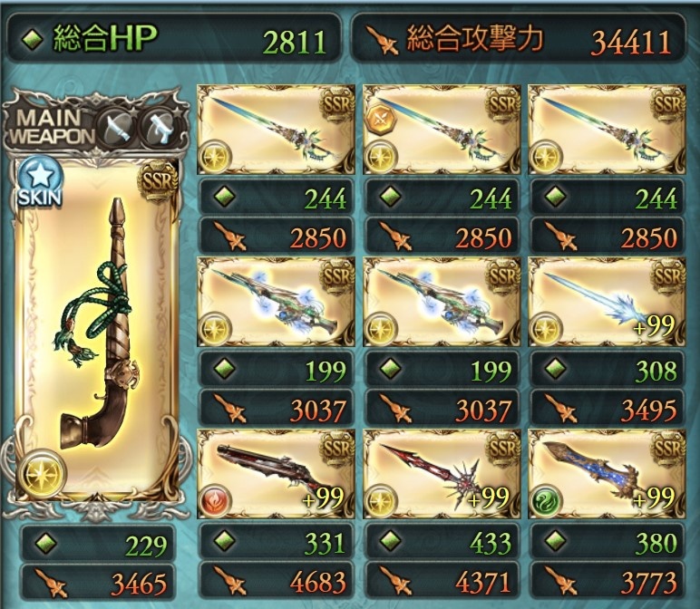This screenshot has width=700, height=609.
Task: Open the main weapon pipe card
Action: click(x=96, y=331)
